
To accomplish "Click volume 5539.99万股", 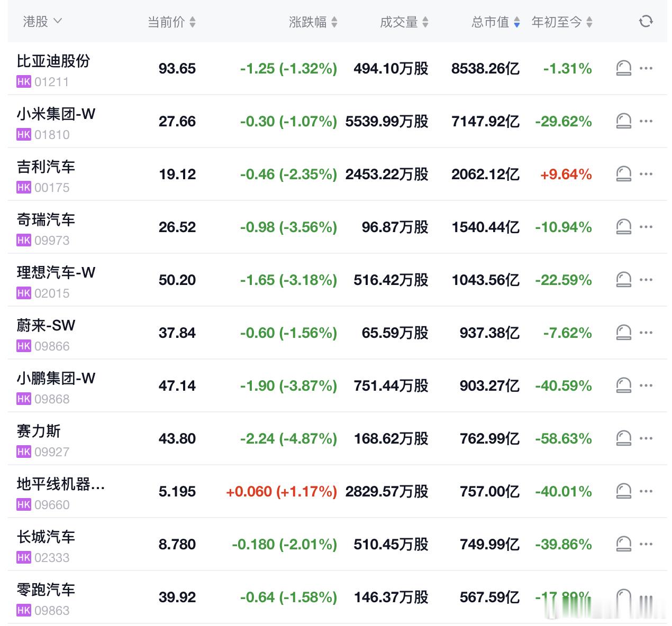I will 387,122.
